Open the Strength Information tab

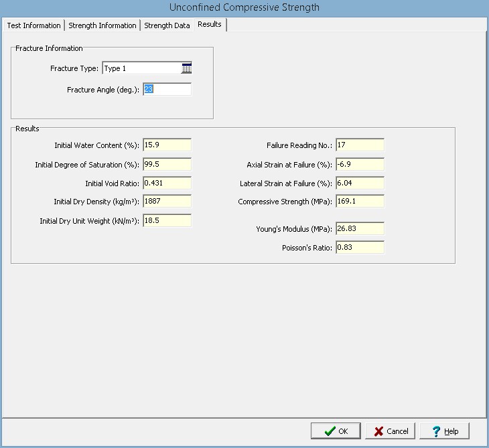pyautogui.click(x=102, y=25)
